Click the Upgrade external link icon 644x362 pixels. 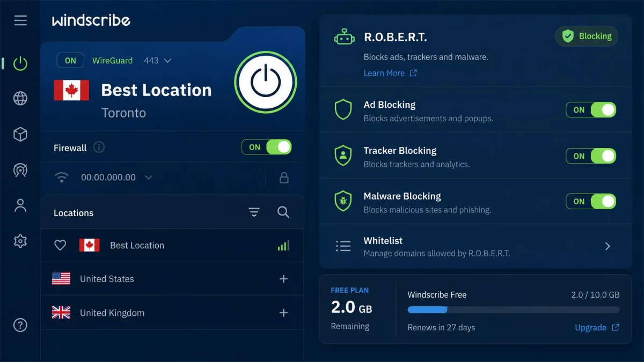coord(616,327)
